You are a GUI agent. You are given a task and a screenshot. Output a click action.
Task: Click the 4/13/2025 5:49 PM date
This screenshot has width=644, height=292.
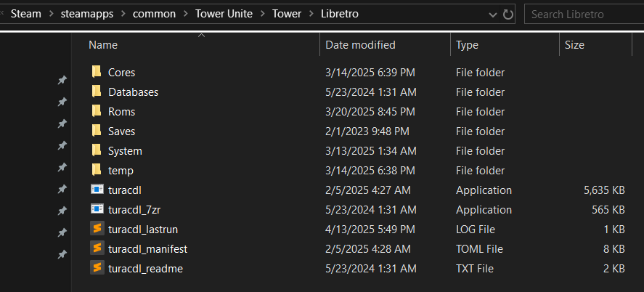[x=370, y=229]
